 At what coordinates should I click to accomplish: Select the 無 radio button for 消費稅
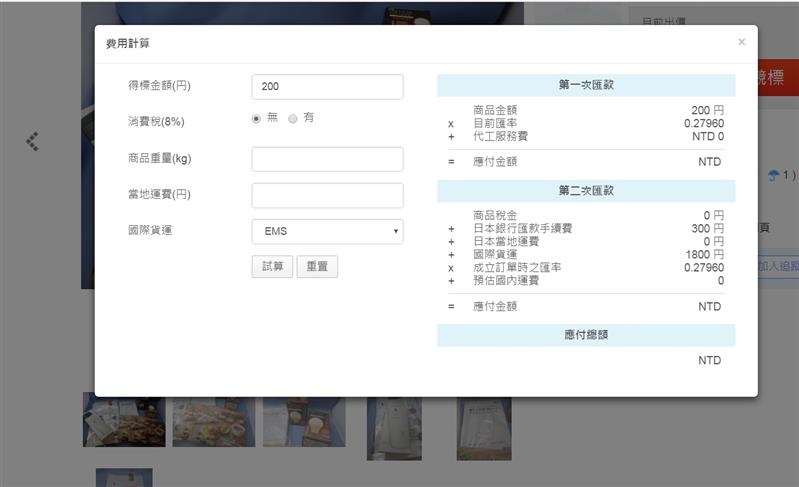click(256, 119)
